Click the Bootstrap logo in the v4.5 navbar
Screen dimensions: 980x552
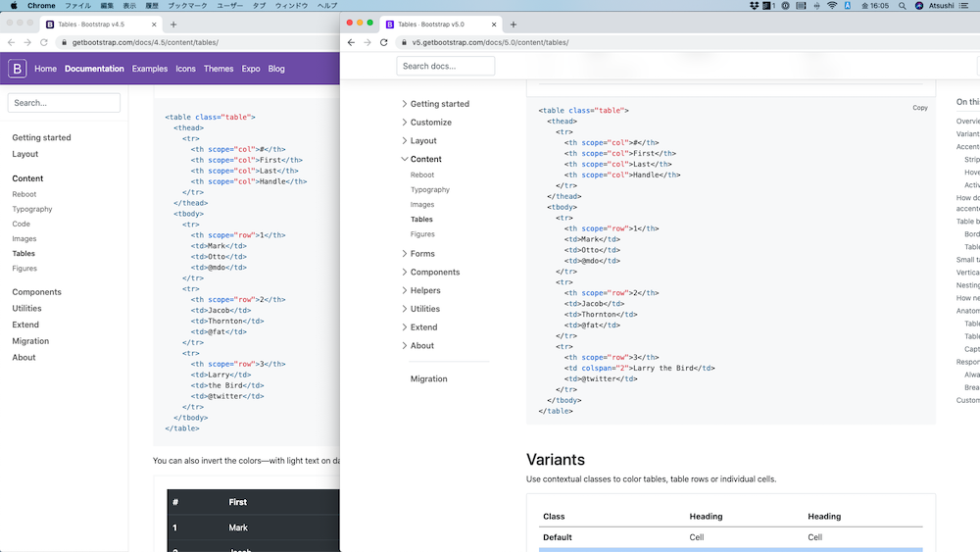click(x=17, y=69)
